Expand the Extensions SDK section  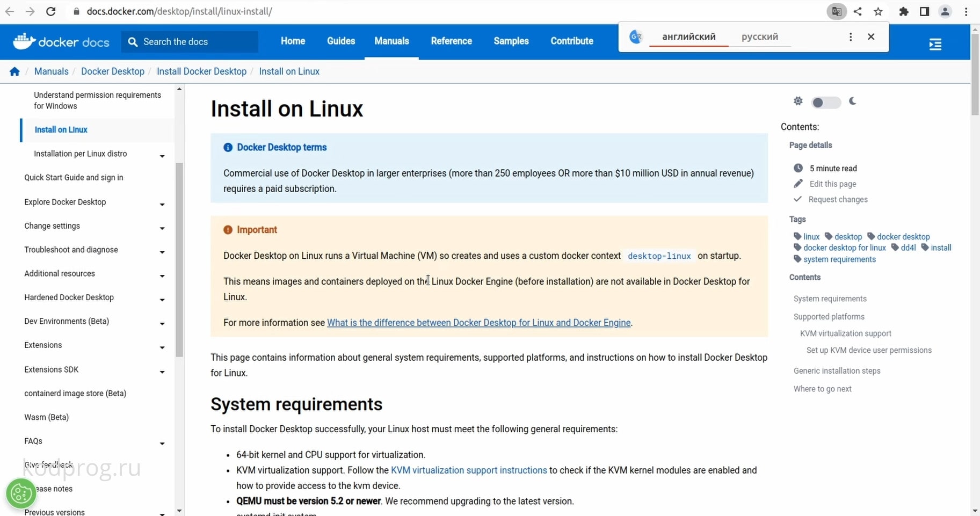point(162,372)
